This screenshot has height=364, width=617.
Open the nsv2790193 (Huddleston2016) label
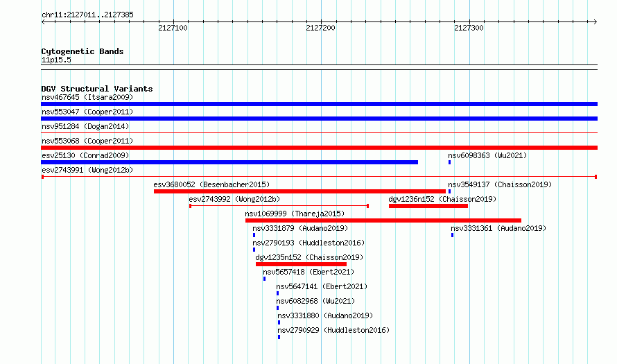click(308, 243)
